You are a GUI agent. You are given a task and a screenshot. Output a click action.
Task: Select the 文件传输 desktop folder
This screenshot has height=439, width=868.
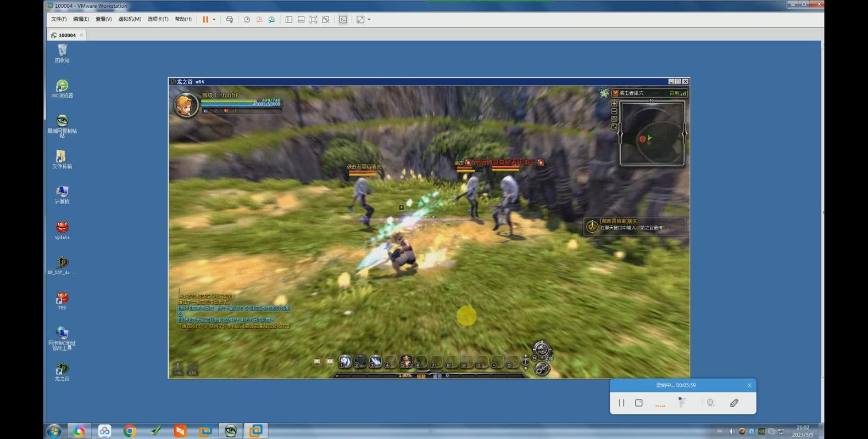pyautogui.click(x=62, y=160)
